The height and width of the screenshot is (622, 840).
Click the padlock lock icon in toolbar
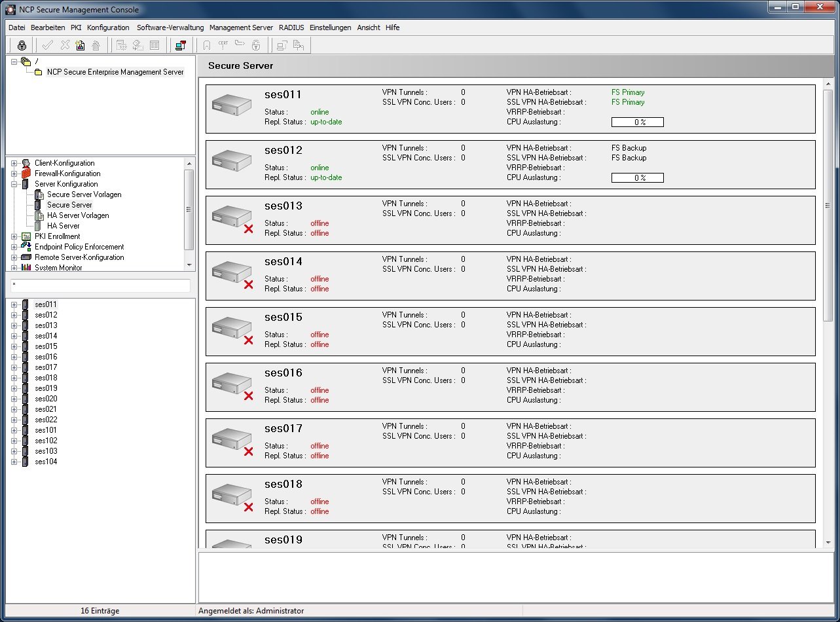(x=22, y=45)
